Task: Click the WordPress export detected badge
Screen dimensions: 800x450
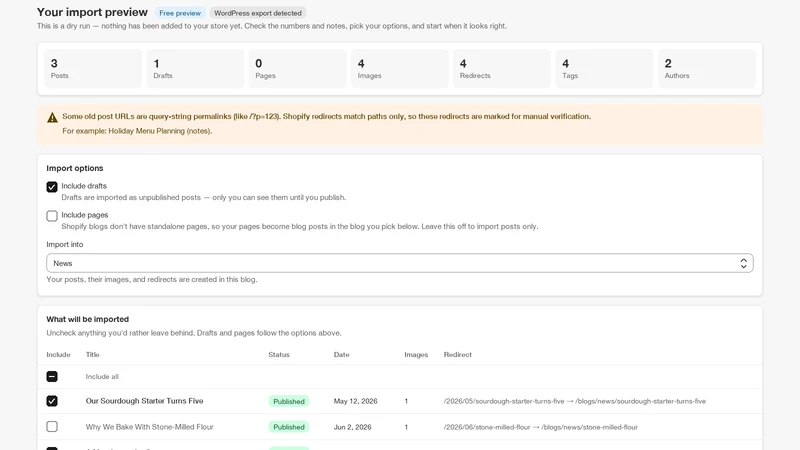Action: click(258, 13)
